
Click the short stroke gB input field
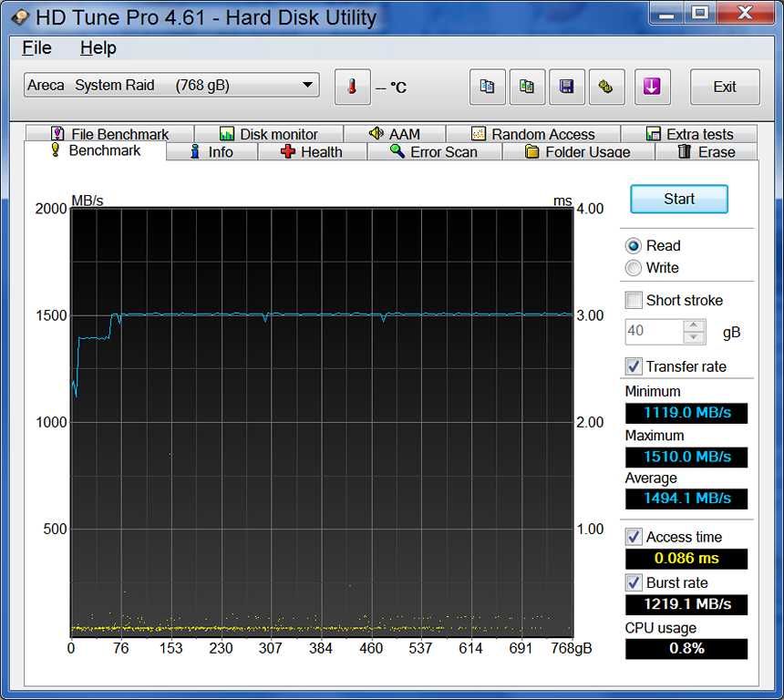pos(654,332)
